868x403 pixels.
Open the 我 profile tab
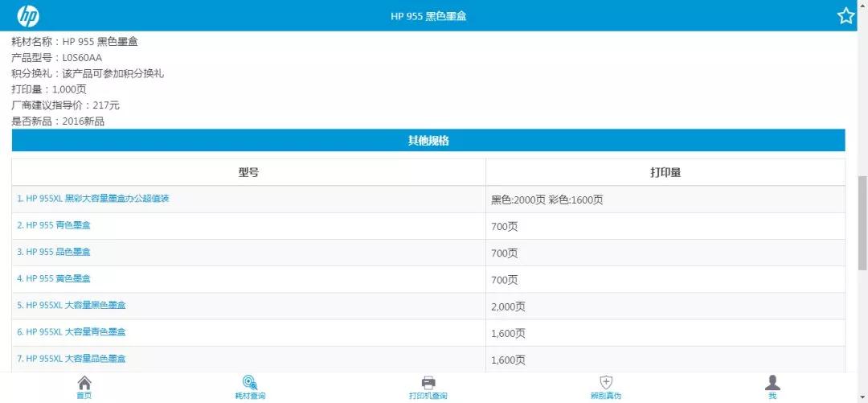772,388
